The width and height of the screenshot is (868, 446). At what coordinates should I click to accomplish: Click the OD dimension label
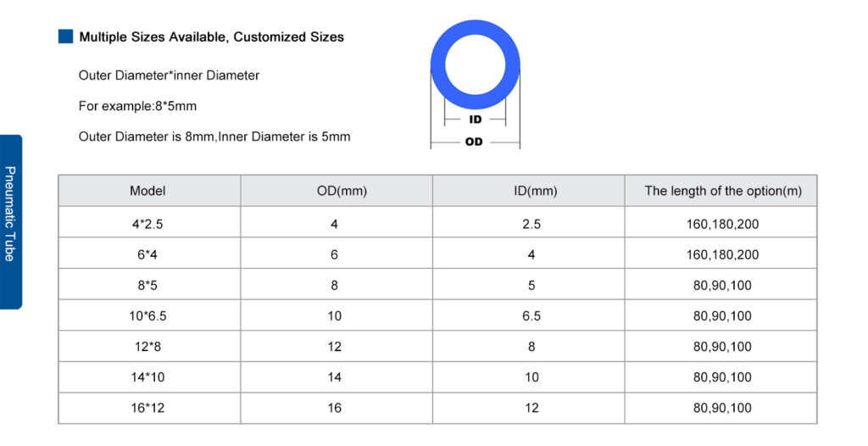pos(474,142)
